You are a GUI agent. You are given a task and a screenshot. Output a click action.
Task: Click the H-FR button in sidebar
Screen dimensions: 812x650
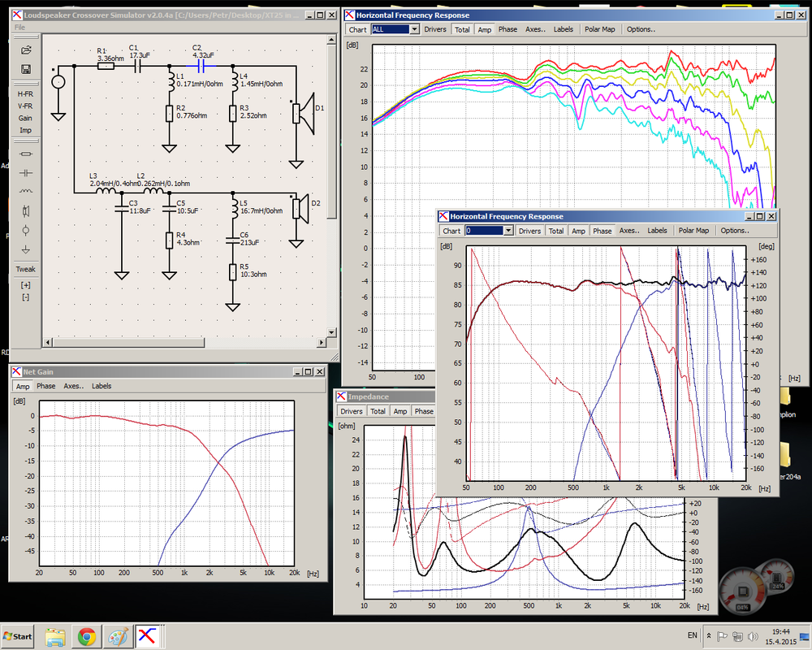pyautogui.click(x=25, y=93)
